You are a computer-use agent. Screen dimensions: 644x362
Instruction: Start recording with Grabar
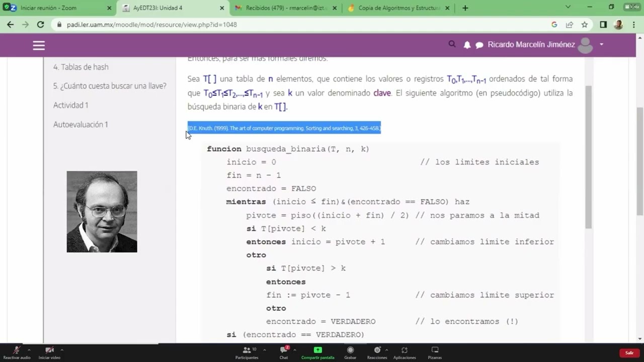tap(350, 352)
